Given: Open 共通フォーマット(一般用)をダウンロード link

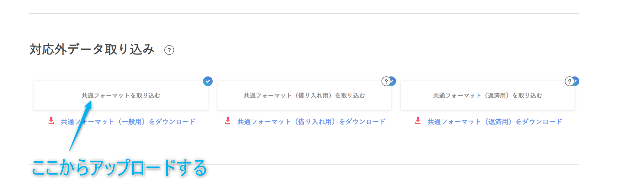Looking at the screenshot, I should point(128,122).
